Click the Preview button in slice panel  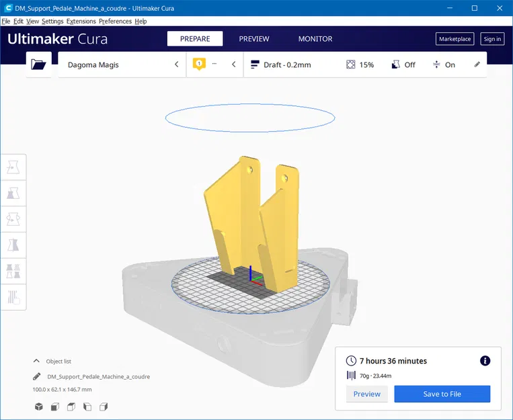[366, 394]
